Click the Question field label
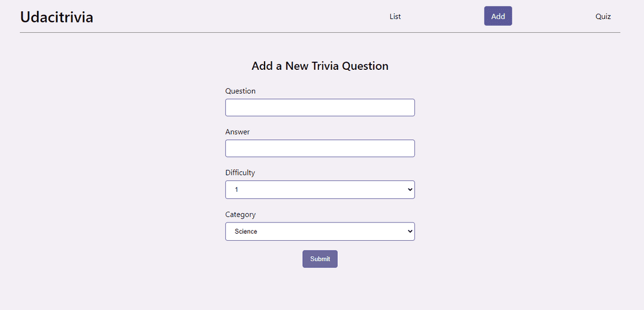The width and height of the screenshot is (644, 310). pos(240,91)
